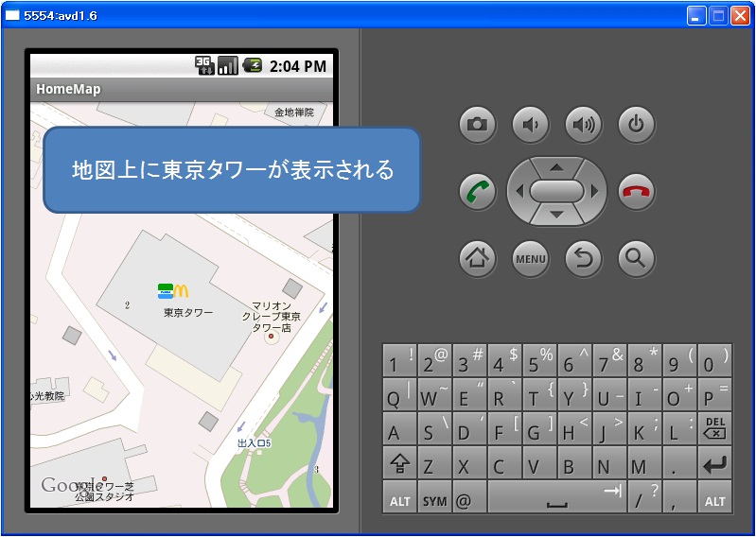756x537 pixels.
Task: Click the M key on the keyboard
Action: point(645,462)
